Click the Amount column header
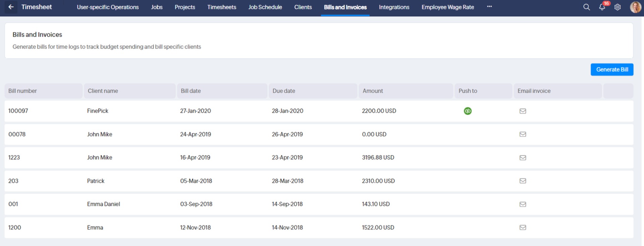 pos(373,91)
